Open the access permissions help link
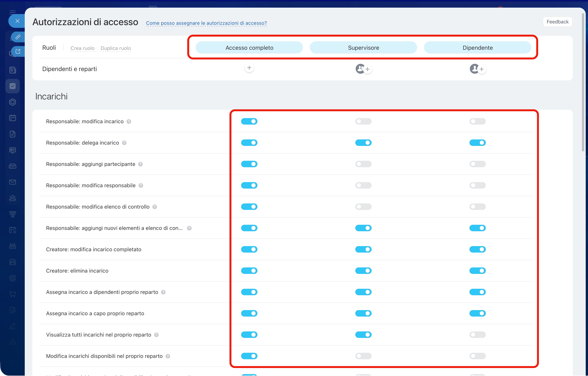Viewport: 588px width, 376px height. click(206, 23)
